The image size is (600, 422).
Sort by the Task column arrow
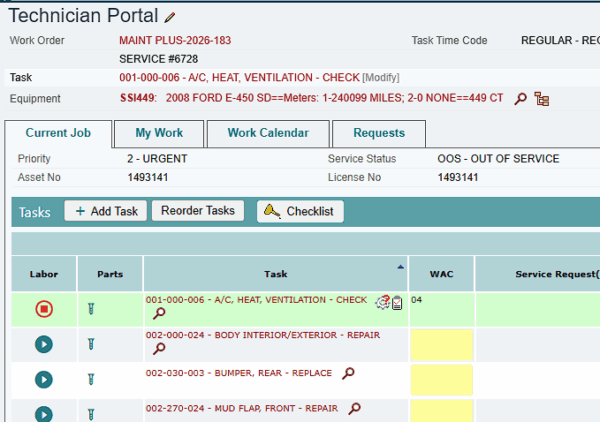tap(400, 267)
